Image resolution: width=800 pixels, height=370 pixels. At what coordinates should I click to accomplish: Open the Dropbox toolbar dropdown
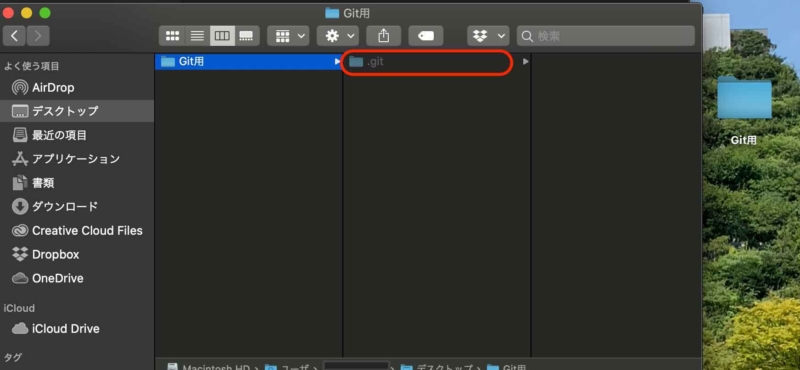click(488, 36)
